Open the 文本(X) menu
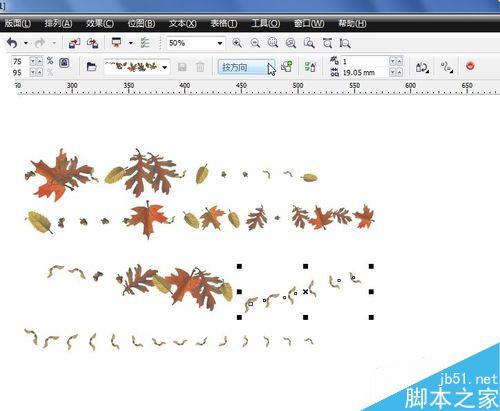This screenshot has height=411, width=500. 182,23
